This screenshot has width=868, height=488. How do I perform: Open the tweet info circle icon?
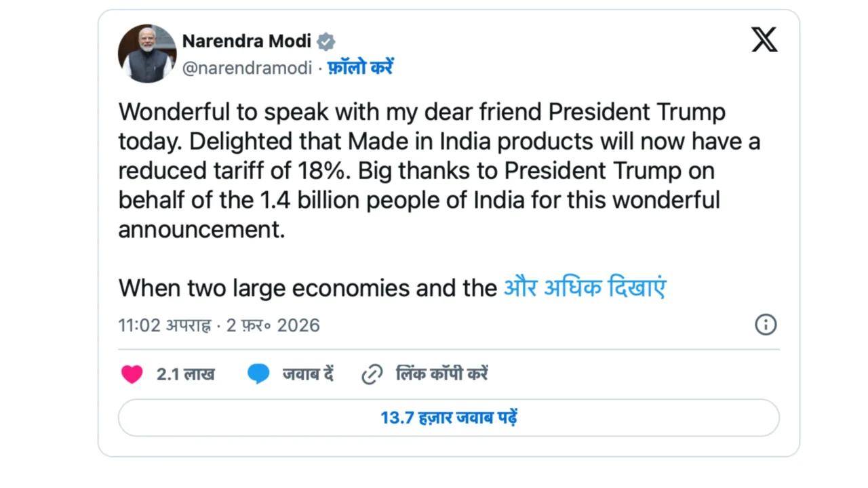click(766, 325)
